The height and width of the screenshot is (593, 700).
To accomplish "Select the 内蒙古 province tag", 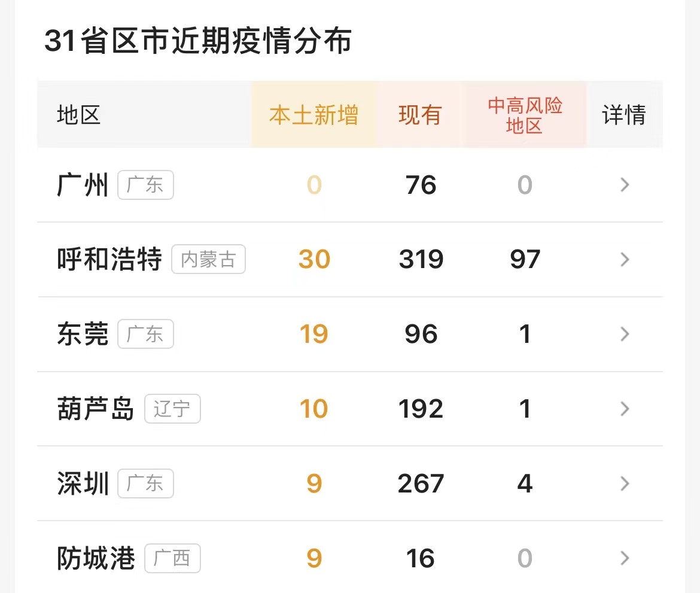I will 208,259.
